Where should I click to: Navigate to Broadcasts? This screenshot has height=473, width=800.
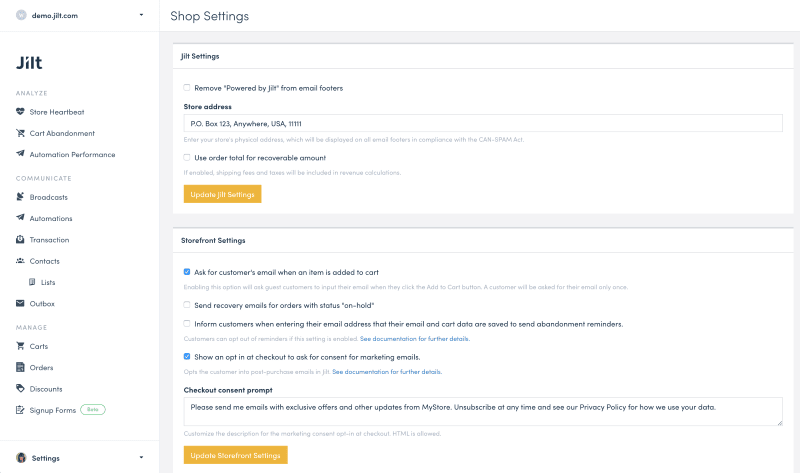48,197
